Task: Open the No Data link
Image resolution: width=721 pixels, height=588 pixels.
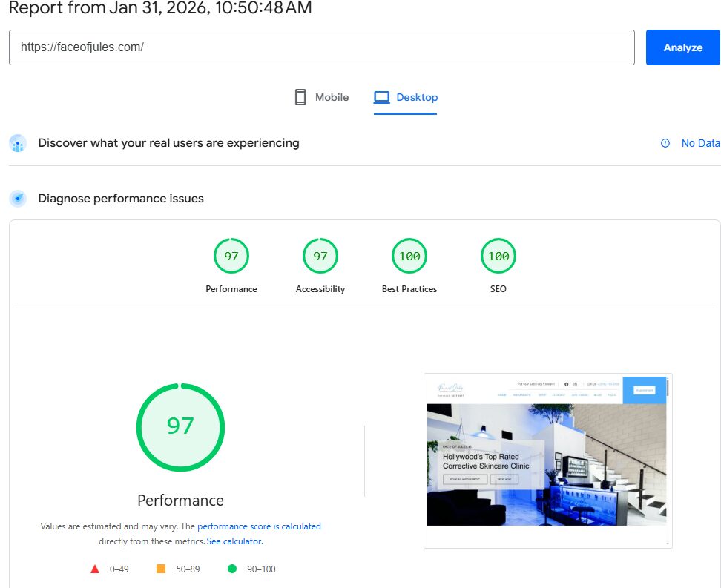Action: click(700, 143)
